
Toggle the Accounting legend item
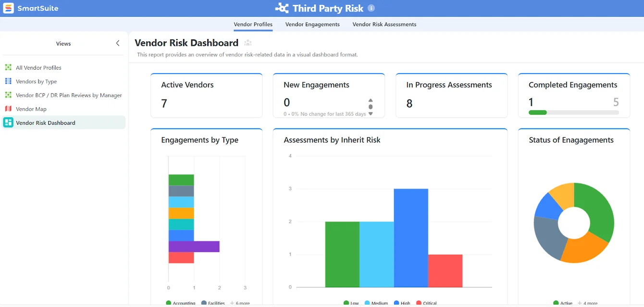(x=181, y=303)
